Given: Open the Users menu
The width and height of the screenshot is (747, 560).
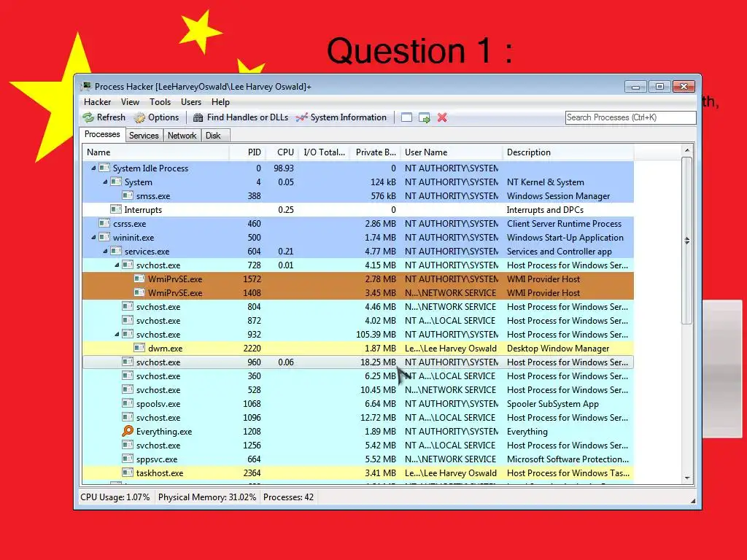Looking at the screenshot, I should pyautogui.click(x=191, y=102).
